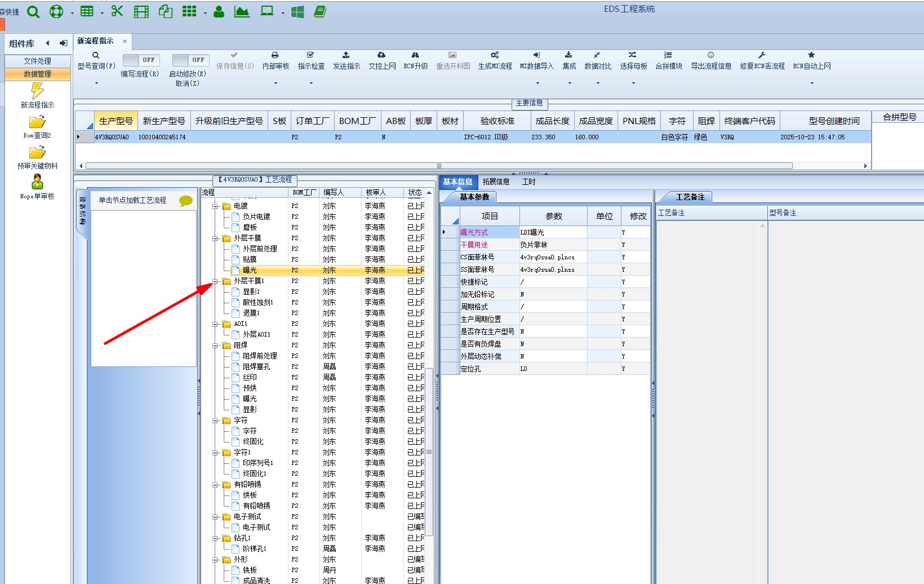
Task: Click the laptop icon in top toolbar
Action: coord(267,11)
